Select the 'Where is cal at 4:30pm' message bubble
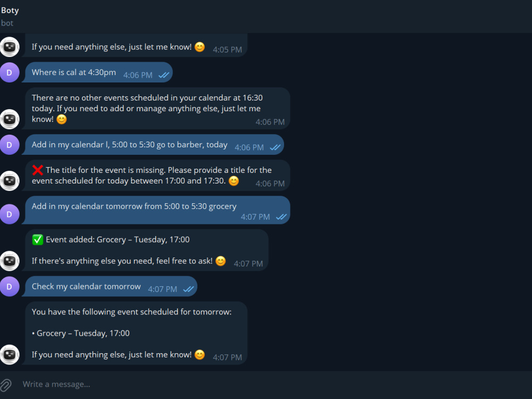 98,72
